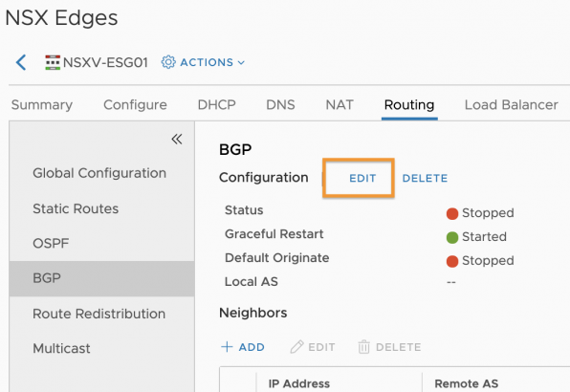Switch to the NAT tab
The image size is (570, 392).
[x=340, y=104]
